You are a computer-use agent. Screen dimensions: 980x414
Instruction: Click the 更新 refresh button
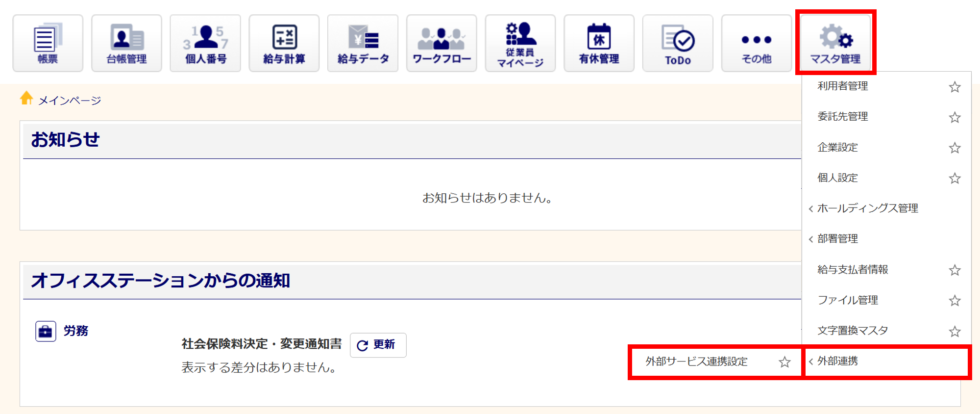pyautogui.click(x=378, y=345)
